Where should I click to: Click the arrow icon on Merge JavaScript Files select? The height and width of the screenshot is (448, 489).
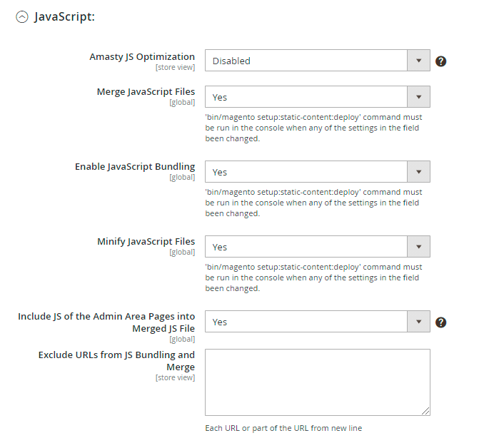pos(418,97)
